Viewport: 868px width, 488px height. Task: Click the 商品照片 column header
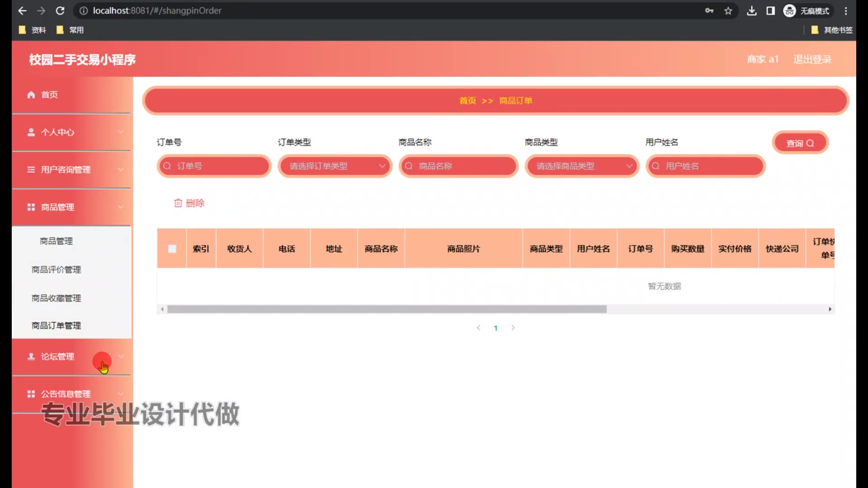[464, 249]
